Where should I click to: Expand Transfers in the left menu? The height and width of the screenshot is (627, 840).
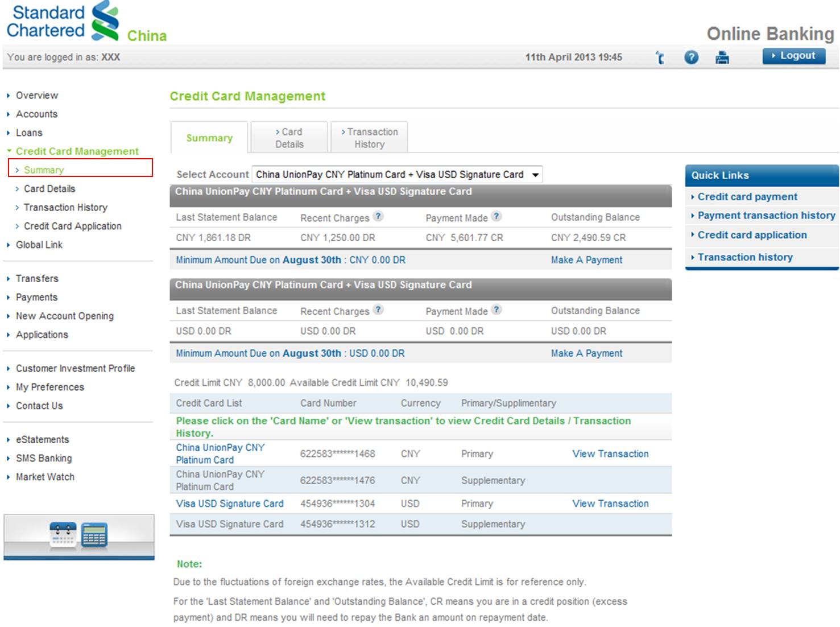point(37,278)
